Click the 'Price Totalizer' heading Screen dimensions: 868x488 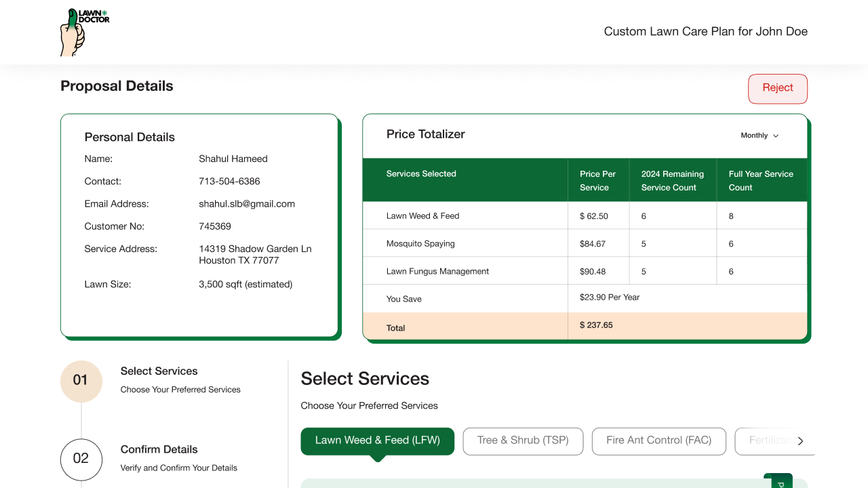click(x=426, y=134)
